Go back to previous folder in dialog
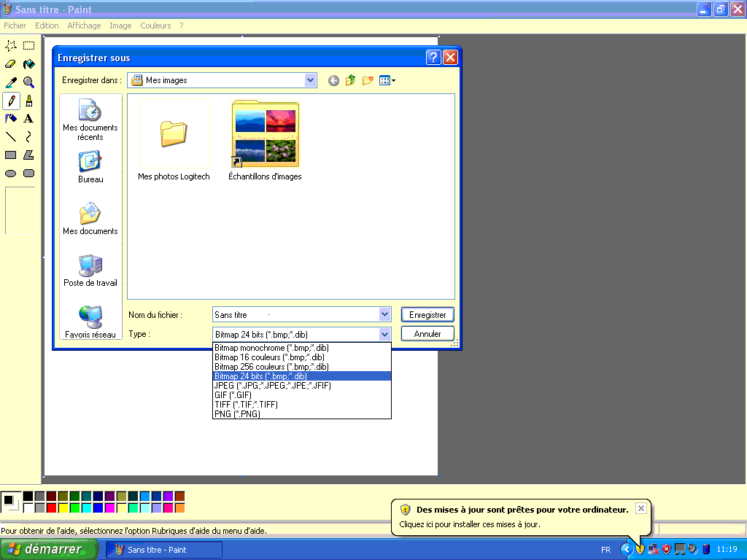The image size is (747, 560). click(333, 80)
